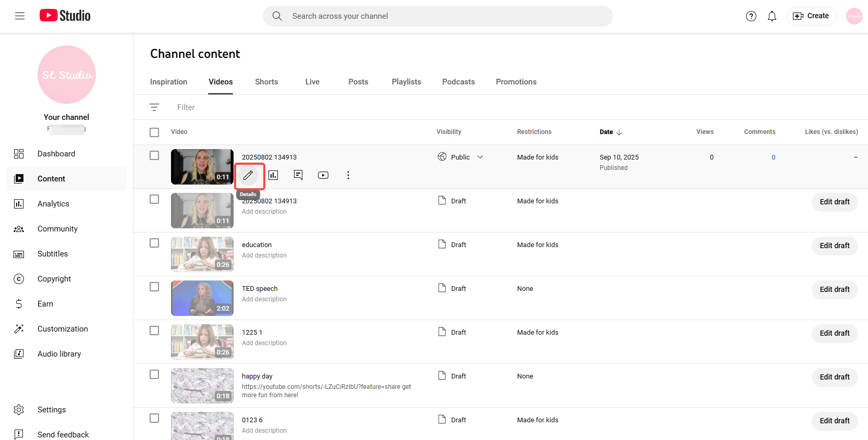The width and height of the screenshot is (868, 440).
Task: Open analytics icon for the first video
Action: point(273,175)
